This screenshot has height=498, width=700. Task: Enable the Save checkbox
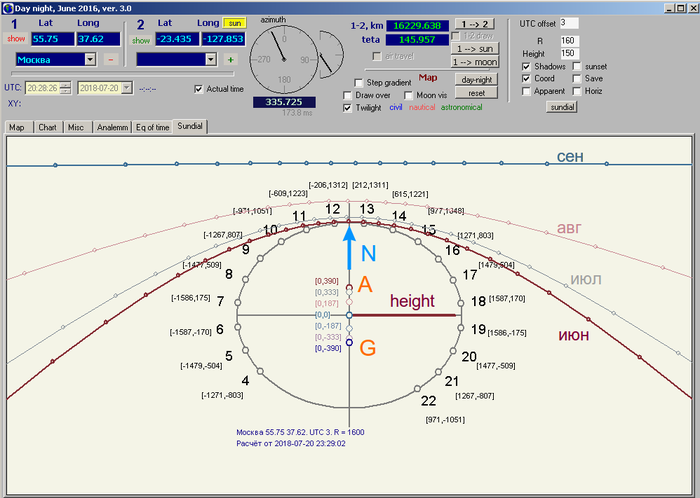[577, 79]
